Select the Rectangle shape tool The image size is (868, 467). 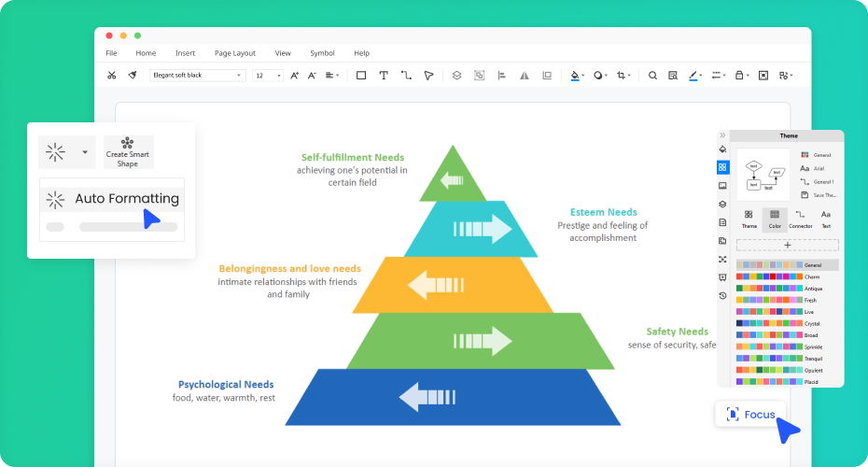361,76
